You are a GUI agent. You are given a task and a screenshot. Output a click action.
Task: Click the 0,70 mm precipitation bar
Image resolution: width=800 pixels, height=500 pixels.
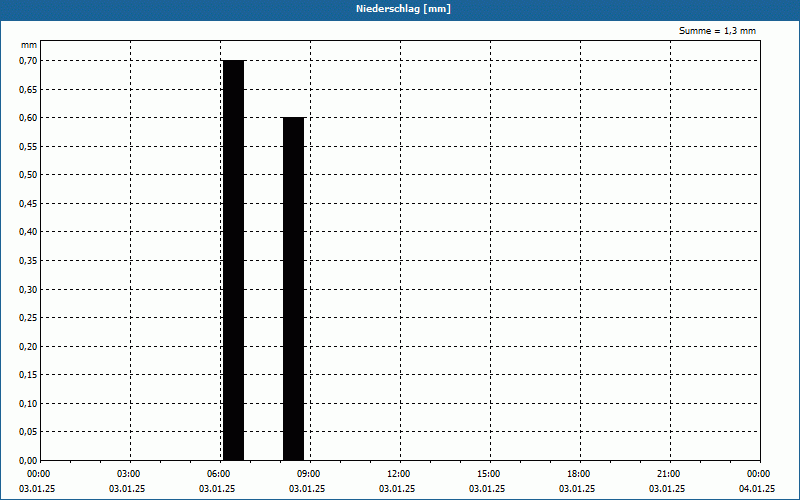click(x=234, y=260)
